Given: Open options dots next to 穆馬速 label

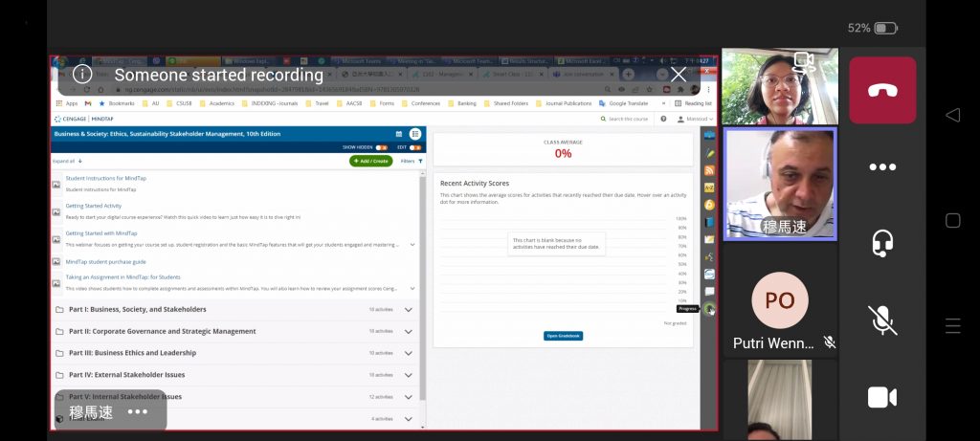Looking at the screenshot, I should 138,411.
